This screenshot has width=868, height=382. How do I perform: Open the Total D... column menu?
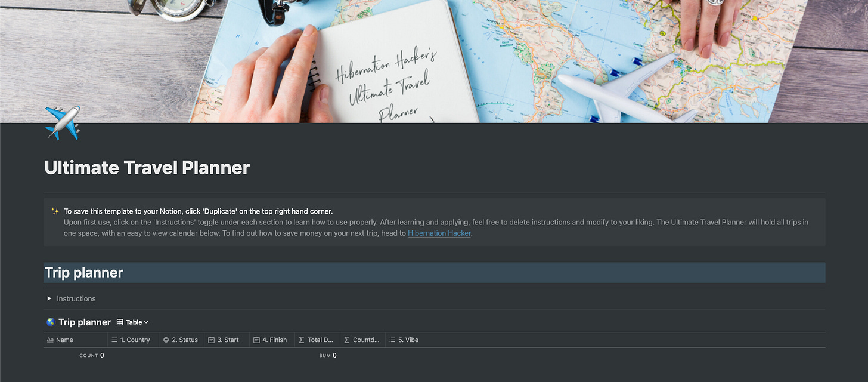pyautogui.click(x=317, y=340)
